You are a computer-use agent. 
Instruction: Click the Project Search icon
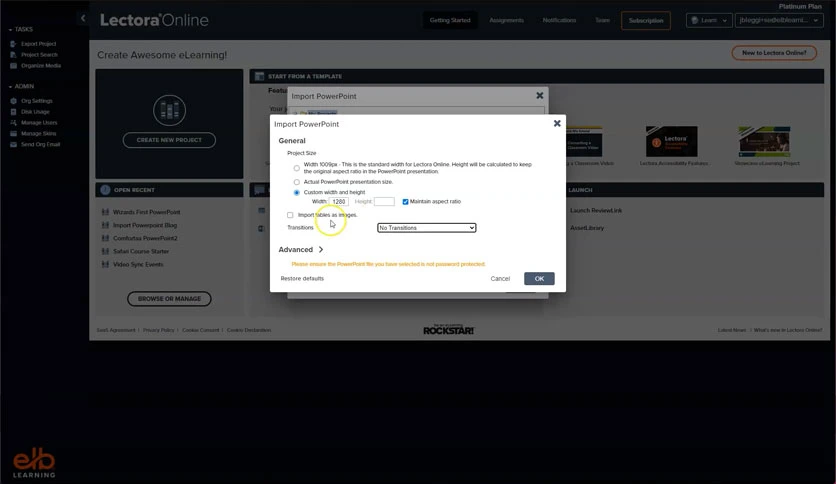tap(13, 54)
